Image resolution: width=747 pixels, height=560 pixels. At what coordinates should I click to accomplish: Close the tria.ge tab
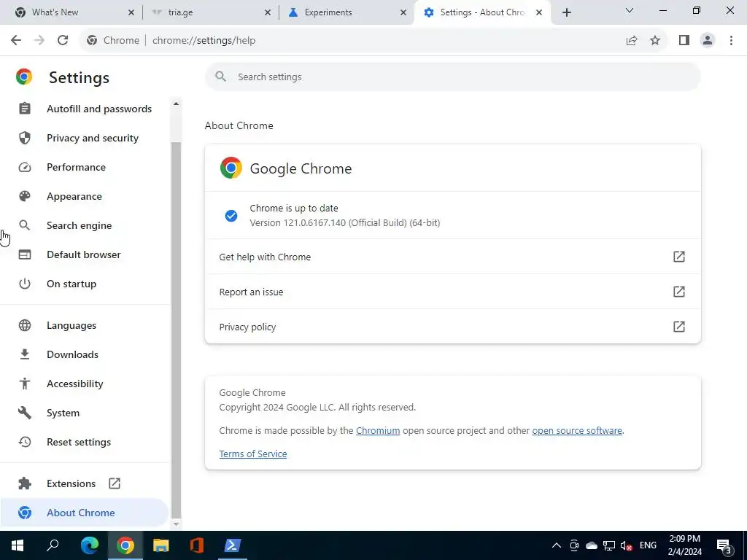click(x=268, y=12)
